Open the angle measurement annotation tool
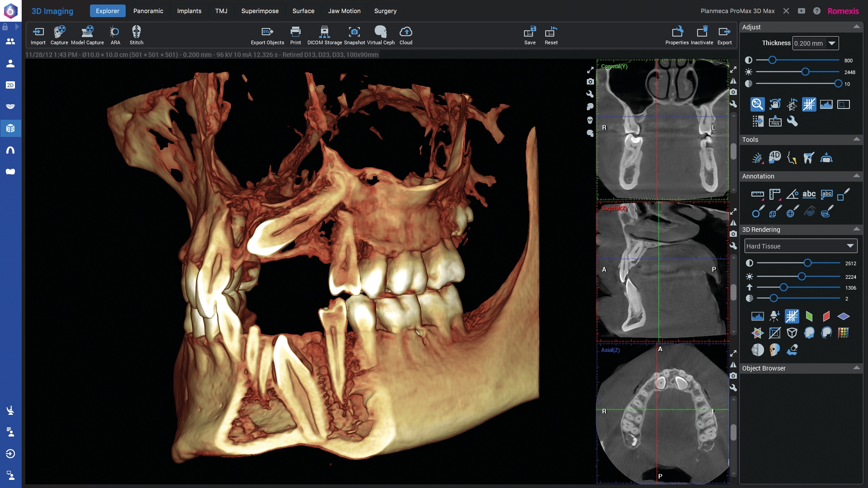 (792, 194)
